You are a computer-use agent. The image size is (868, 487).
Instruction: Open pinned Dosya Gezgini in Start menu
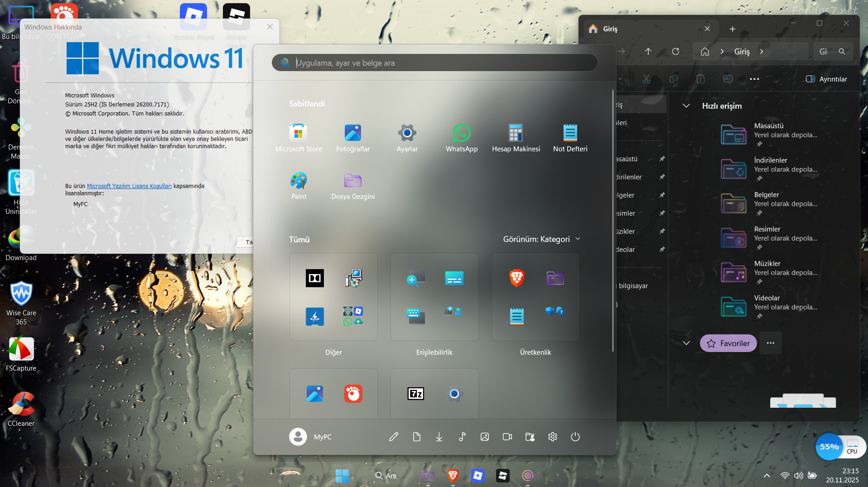(353, 186)
